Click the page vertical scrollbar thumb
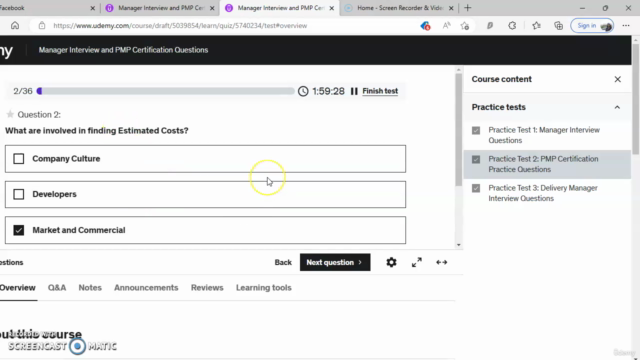640x360 pixels. click(635, 98)
